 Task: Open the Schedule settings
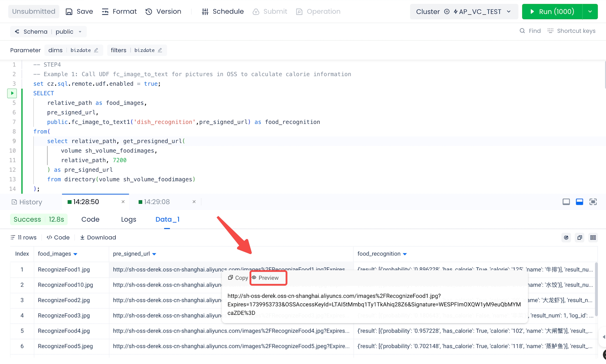223,12
